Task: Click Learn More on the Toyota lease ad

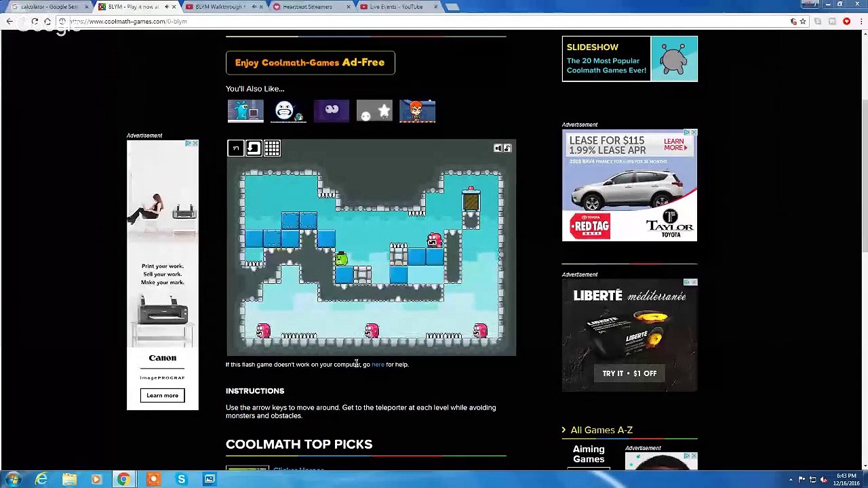Action: (675, 144)
